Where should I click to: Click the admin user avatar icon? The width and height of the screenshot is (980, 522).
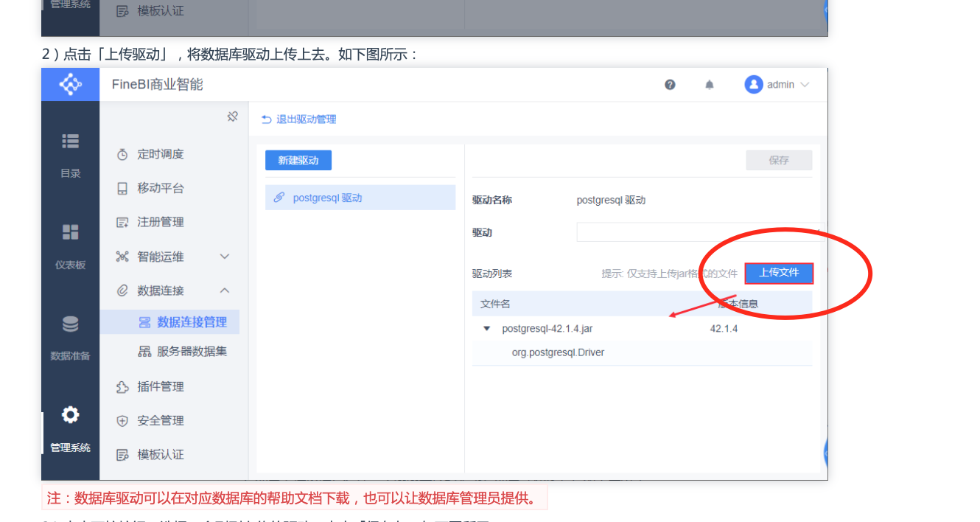point(753,85)
